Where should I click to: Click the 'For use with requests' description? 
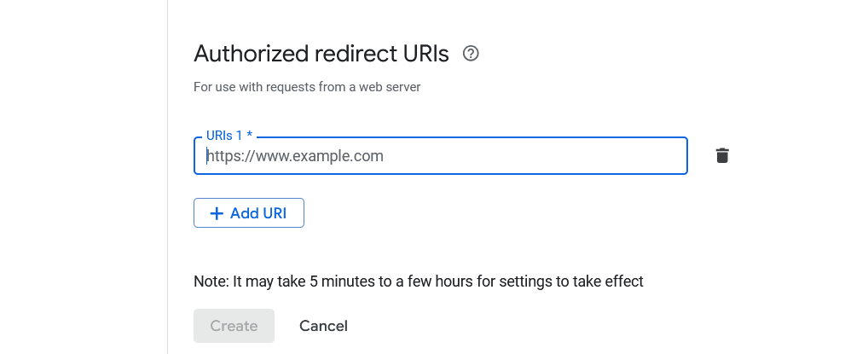(x=307, y=86)
